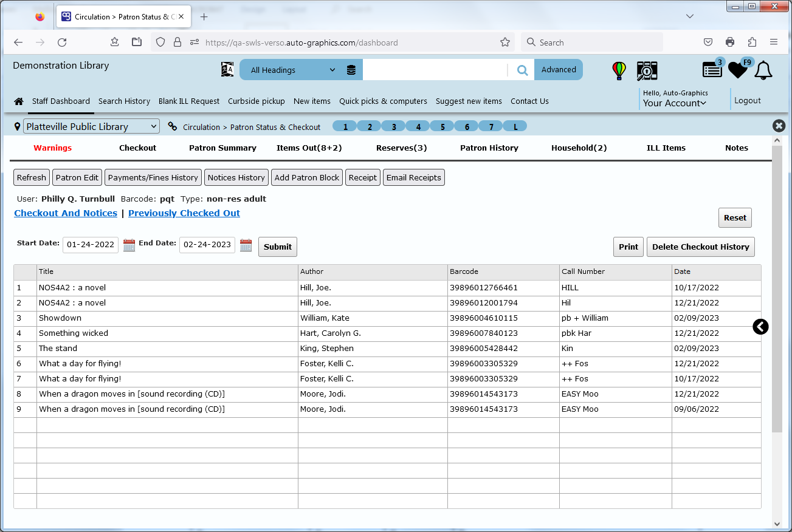Click the Firefox print icon
The image size is (792, 532).
(x=730, y=43)
